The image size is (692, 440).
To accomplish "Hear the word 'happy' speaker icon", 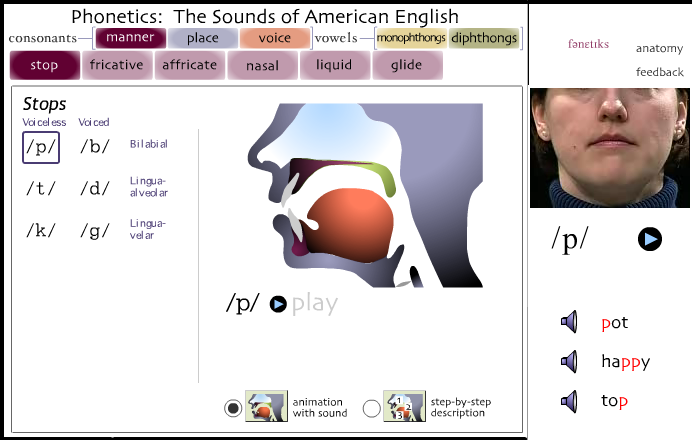I will tap(569, 361).
